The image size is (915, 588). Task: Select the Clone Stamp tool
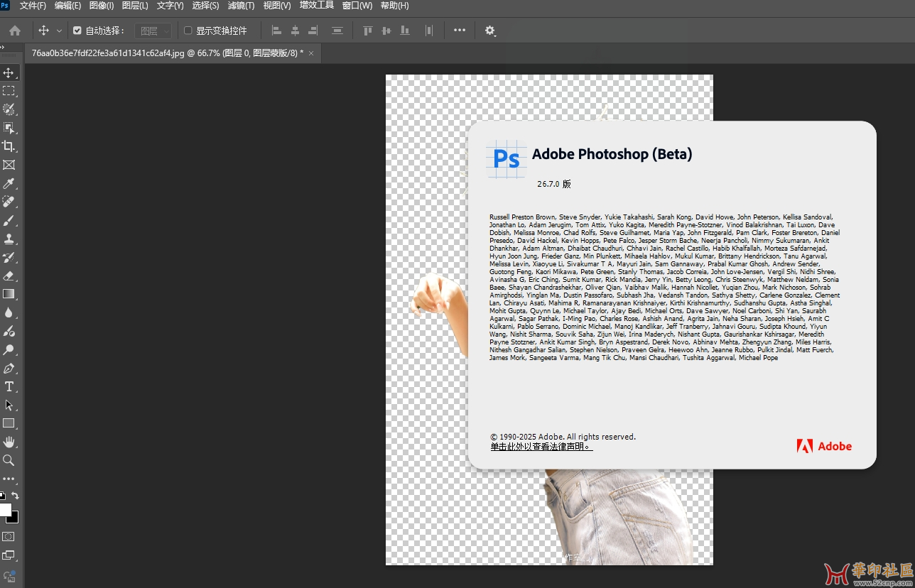[x=9, y=239]
